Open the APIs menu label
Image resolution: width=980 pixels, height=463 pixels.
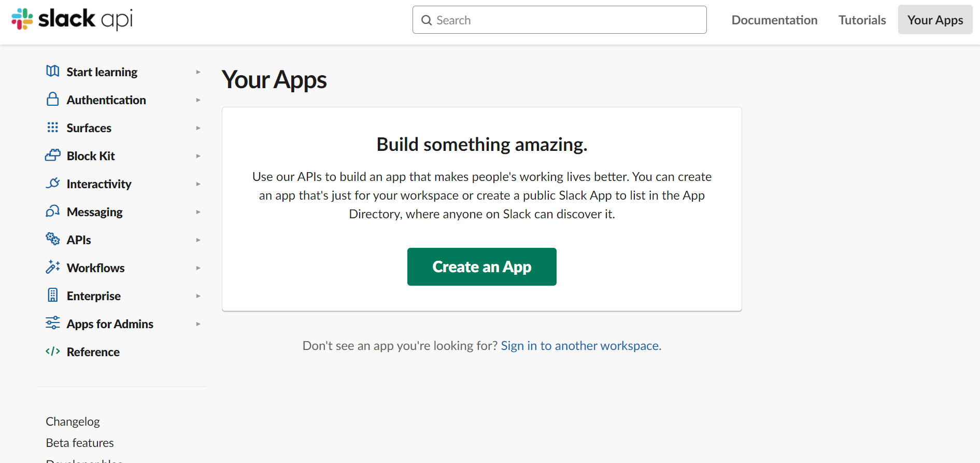[79, 240]
